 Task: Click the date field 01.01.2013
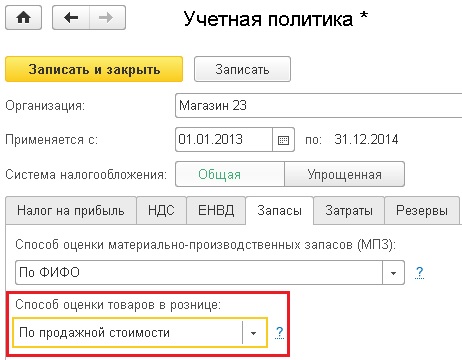pyautogui.click(x=224, y=140)
